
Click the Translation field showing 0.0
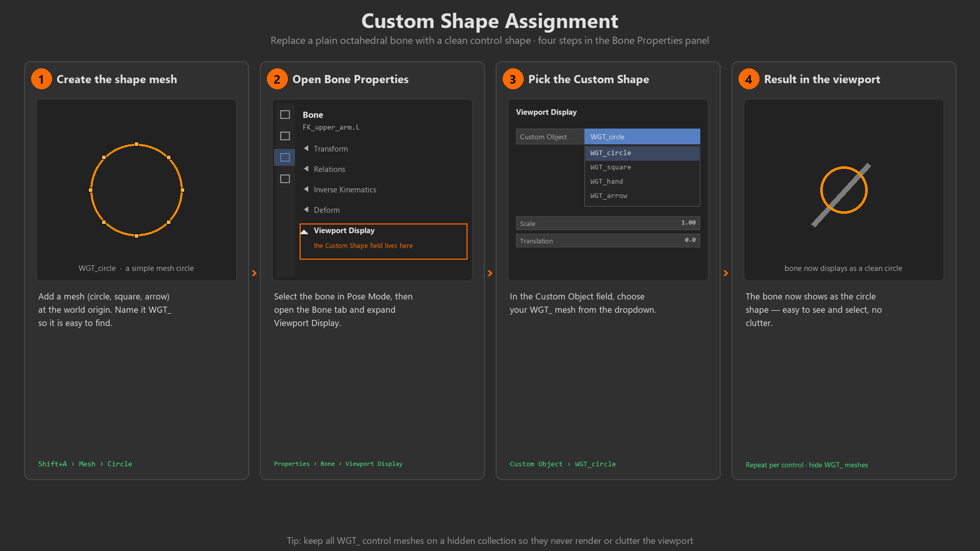coord(608,241)
